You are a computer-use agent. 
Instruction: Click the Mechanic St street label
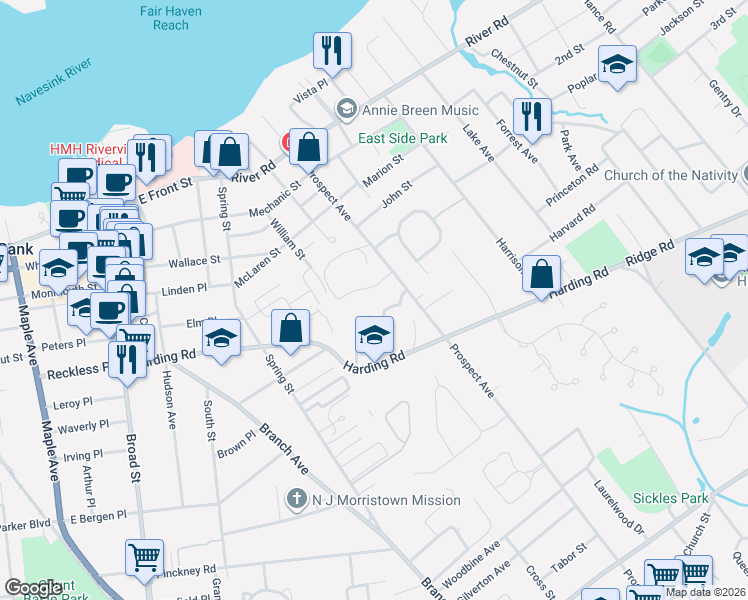(x=275, y=198)
